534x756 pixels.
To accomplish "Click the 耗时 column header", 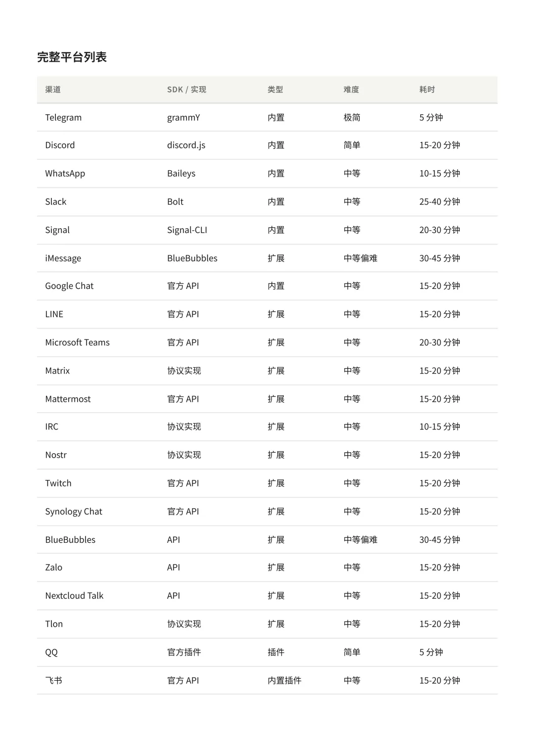I will 427,90.
